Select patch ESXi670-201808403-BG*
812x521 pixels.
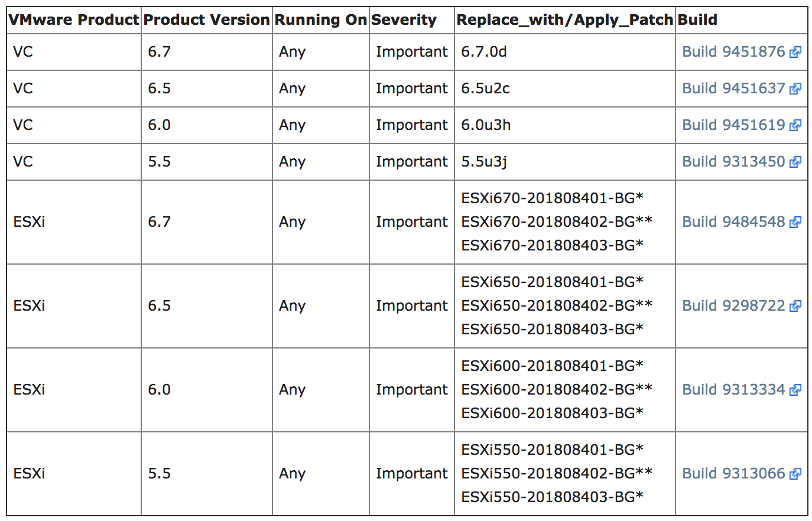pos(553,246)
